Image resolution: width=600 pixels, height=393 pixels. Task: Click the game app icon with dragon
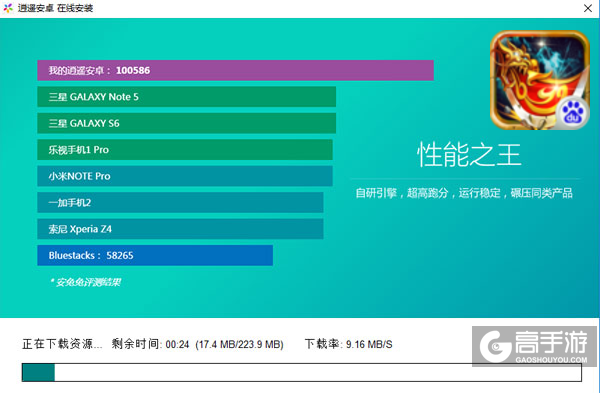pyautogui.click(x=540, y=80)
